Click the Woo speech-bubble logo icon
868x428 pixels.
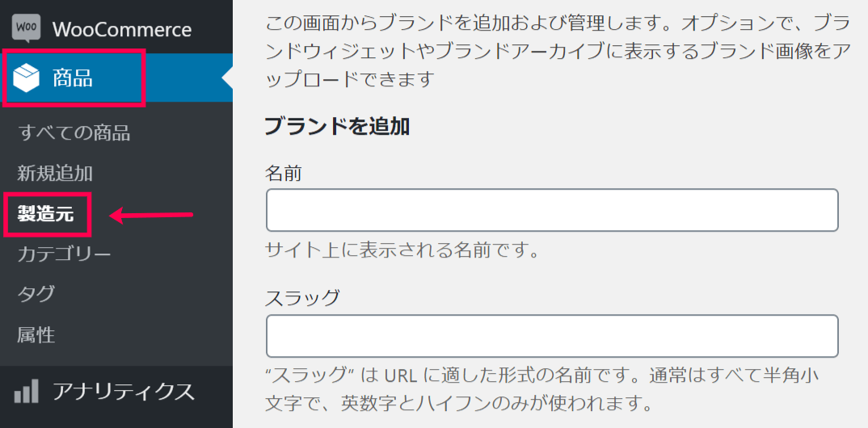pos(26,29)
